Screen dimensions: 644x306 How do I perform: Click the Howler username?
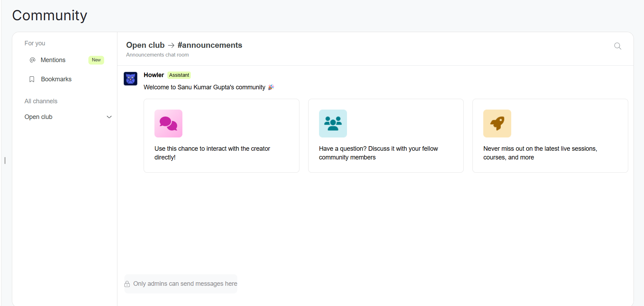point(154,75)
